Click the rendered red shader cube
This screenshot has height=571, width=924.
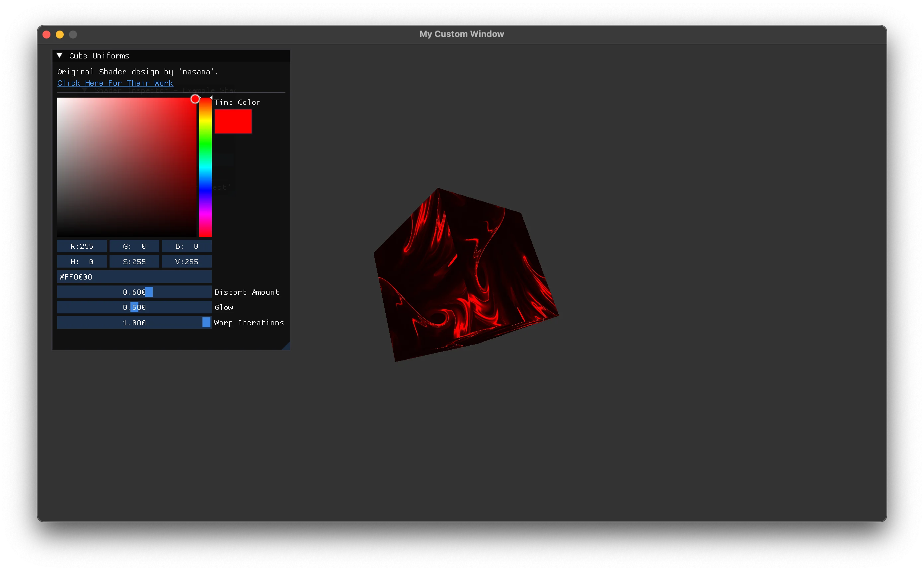(x=466, y=275)
